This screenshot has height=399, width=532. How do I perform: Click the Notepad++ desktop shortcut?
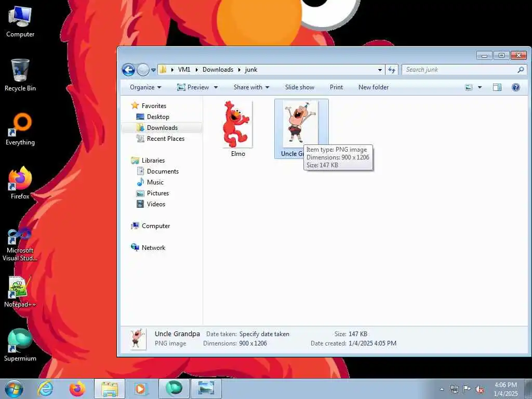point(20,292)
